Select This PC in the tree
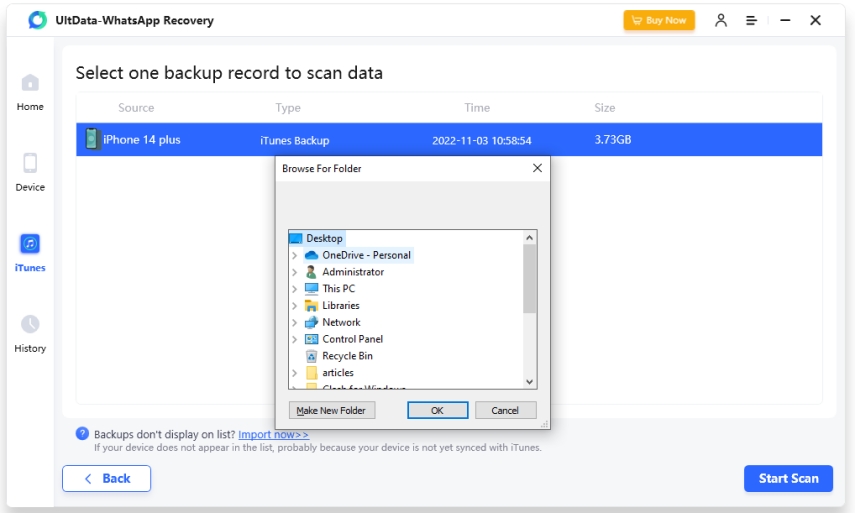Viewport: 855px width, 513px height. click(338, 288)
